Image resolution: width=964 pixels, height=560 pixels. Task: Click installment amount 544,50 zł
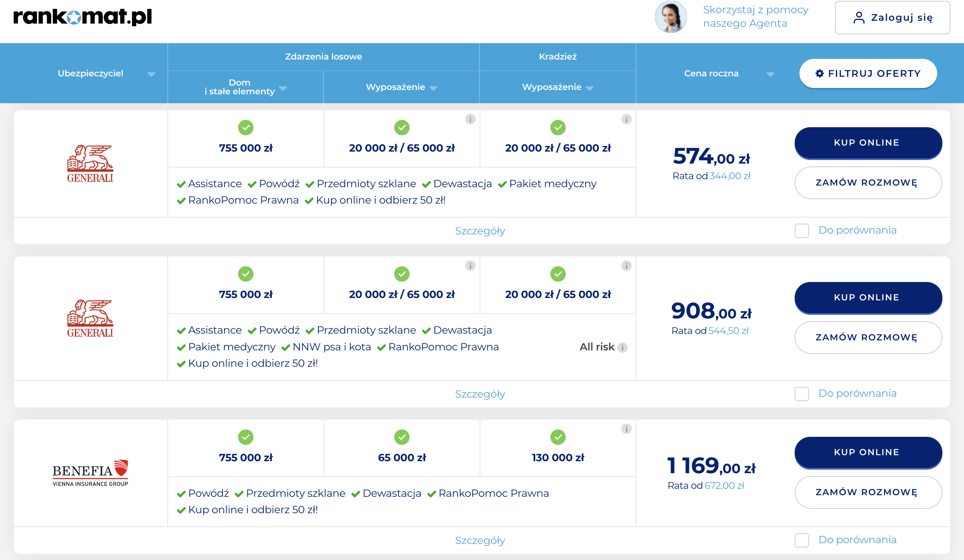click(729, 331)
